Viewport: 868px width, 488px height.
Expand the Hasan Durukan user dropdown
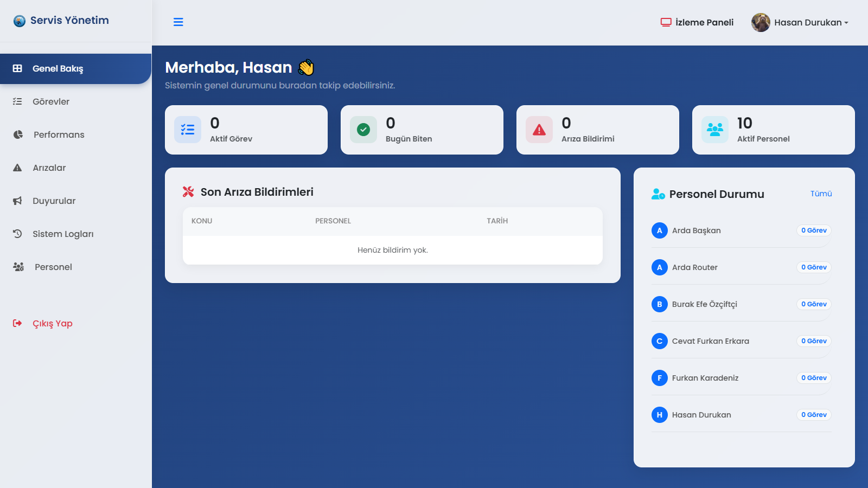810,22
